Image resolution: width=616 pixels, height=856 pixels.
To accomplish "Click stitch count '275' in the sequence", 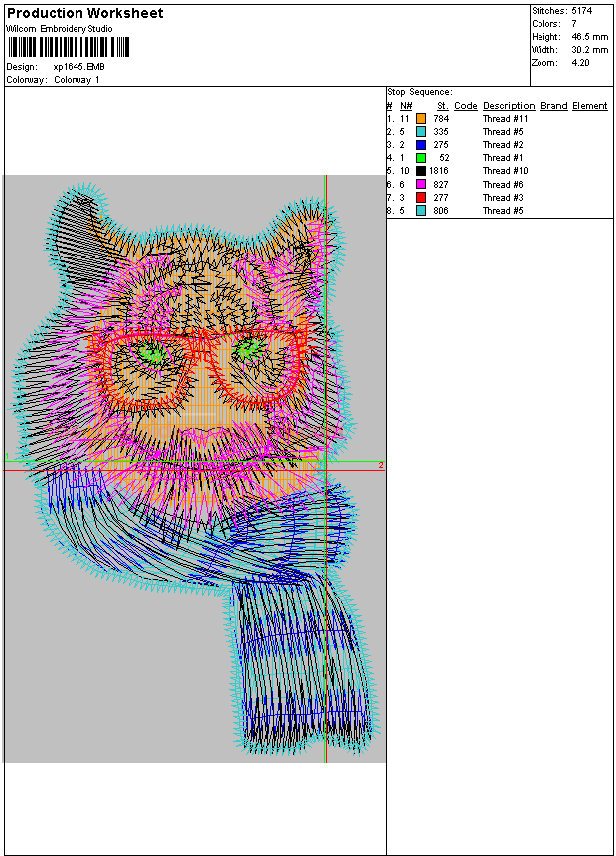I will coord(441,145).
